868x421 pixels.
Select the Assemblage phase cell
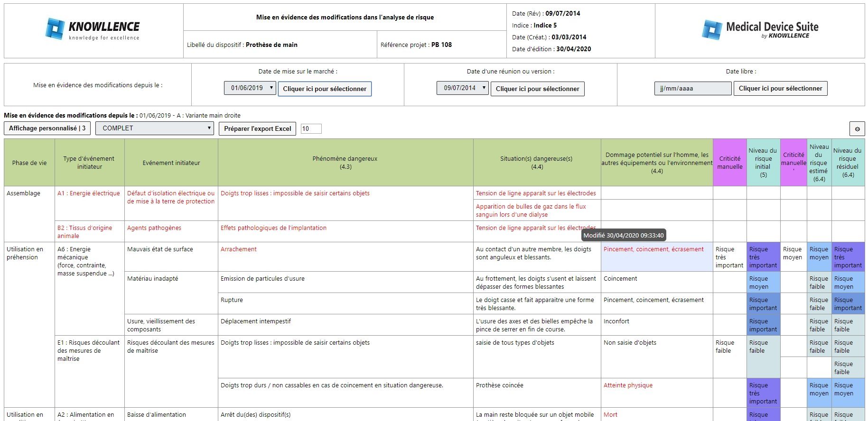[29, 214]
